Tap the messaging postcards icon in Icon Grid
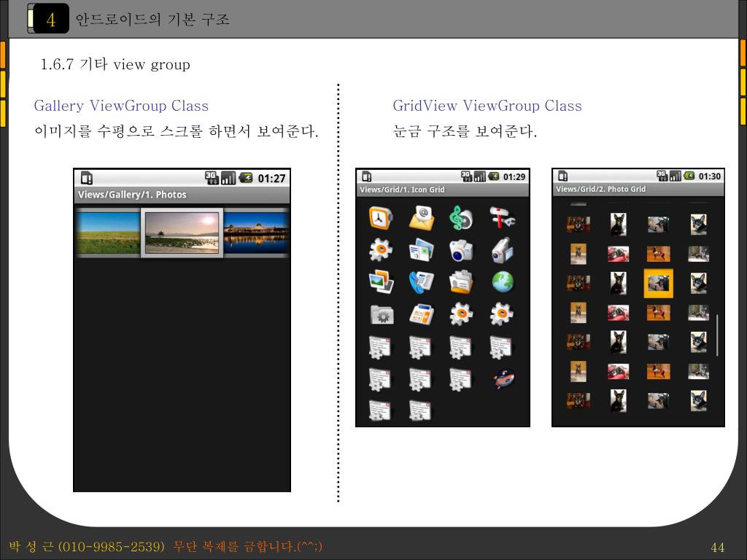Viewport: 747px width, 560px height. click(x=421, y=250)
